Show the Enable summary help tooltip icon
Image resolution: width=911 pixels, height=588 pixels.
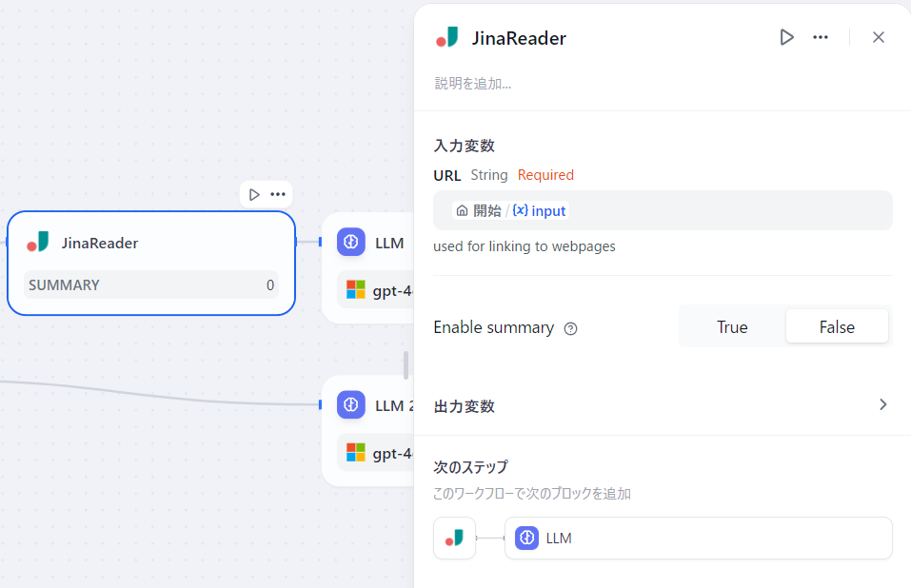click(x=570, y=328)
